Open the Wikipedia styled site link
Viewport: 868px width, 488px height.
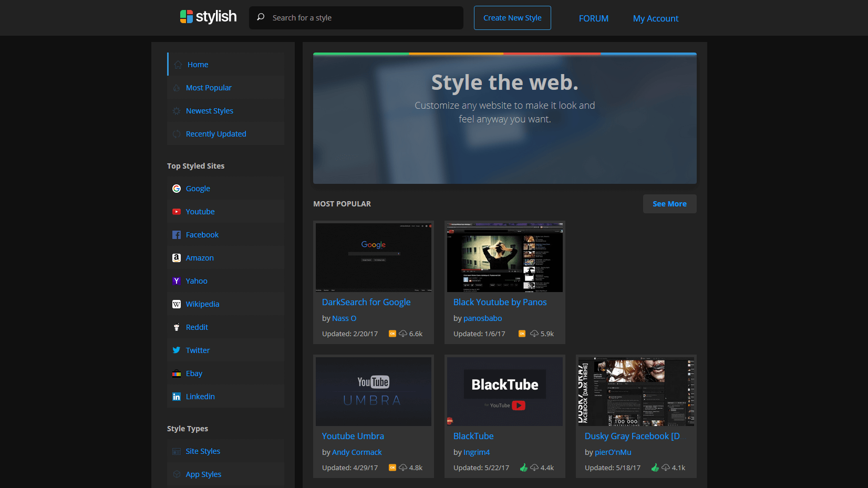(226, 304)
